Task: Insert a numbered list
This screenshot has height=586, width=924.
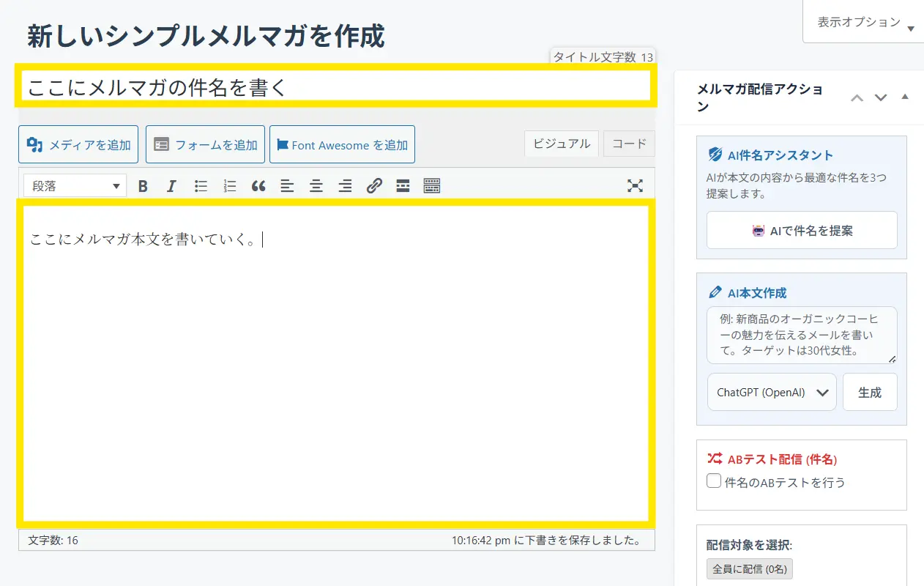Action: click(x=230, y=186)
